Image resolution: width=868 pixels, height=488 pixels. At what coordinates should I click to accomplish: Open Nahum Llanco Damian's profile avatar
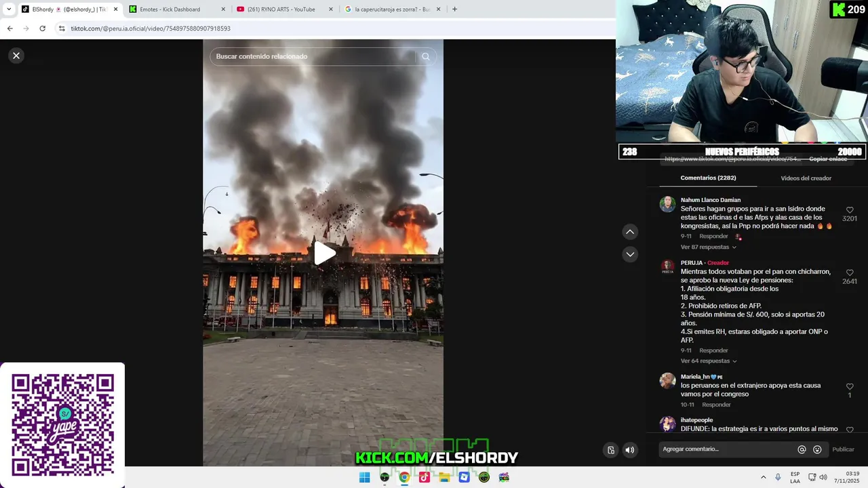coord(668,204)
